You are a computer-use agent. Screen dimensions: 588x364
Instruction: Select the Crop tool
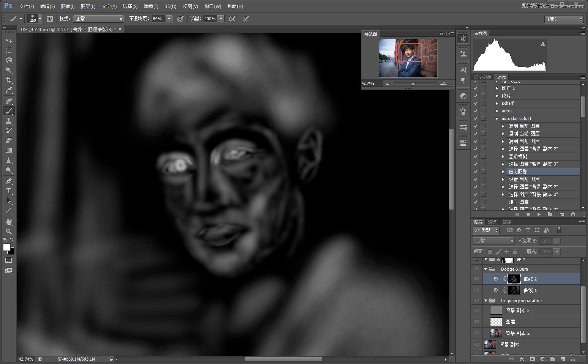pos(8,80)
